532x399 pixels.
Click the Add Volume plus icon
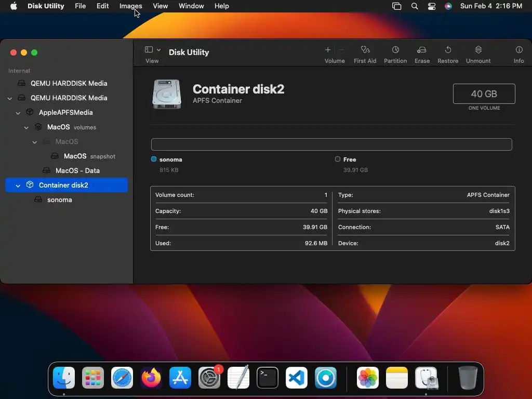tap(328, 50)
